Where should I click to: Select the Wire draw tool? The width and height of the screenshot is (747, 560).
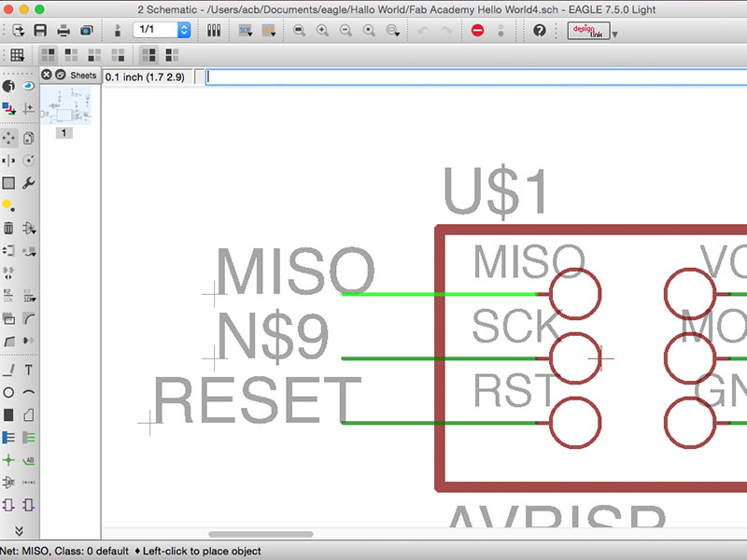tap(8, 370)
